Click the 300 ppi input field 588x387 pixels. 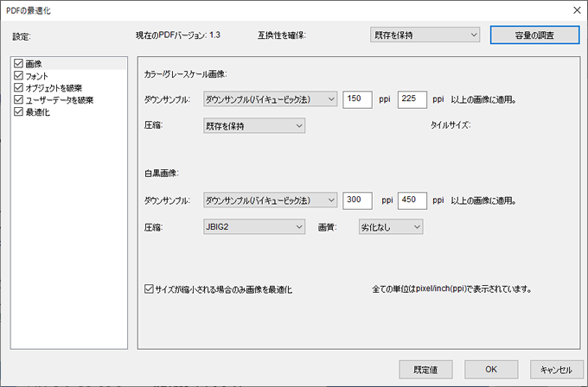point(357,200)
